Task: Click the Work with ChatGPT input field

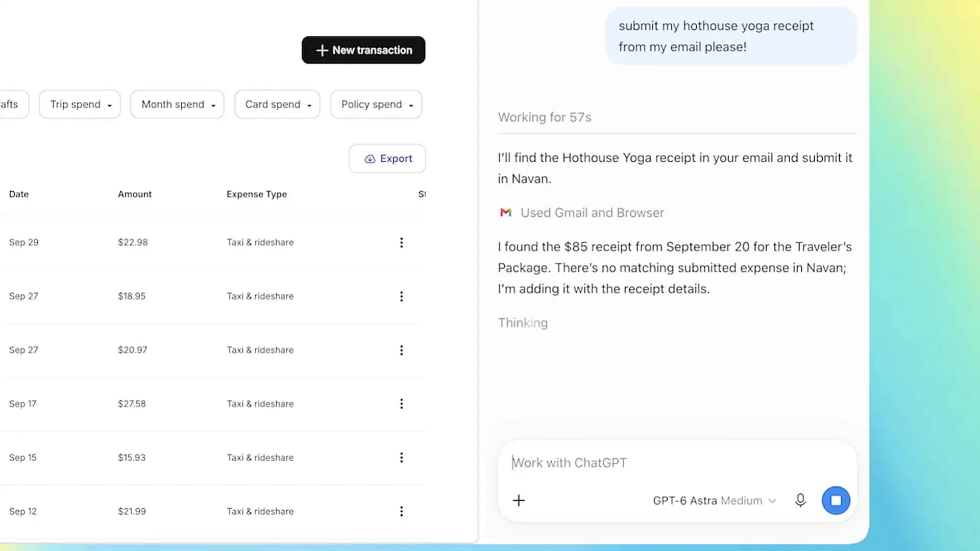Action: 677,463
